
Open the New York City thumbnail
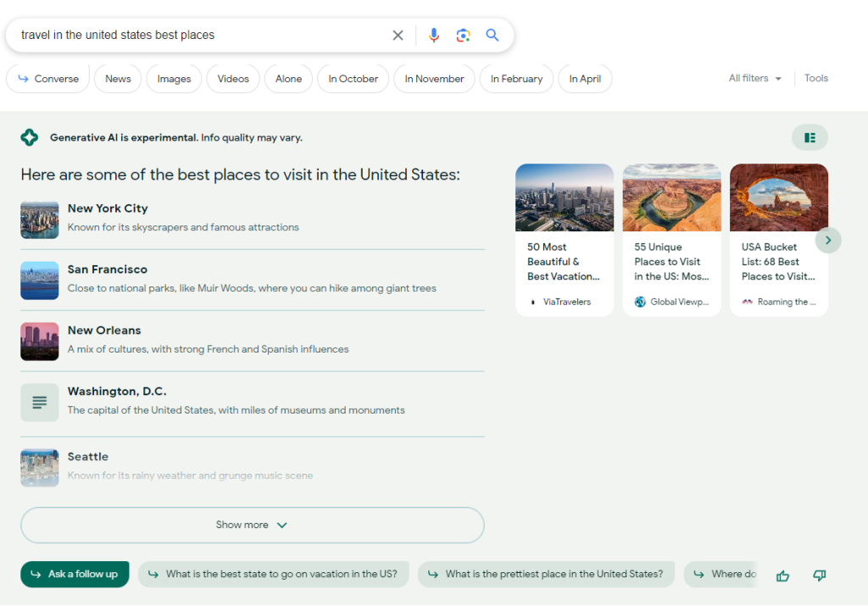click(39, 220)
